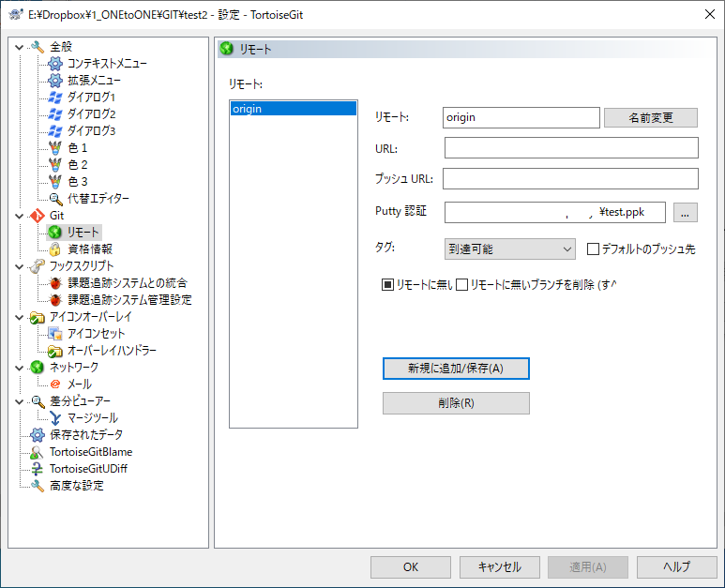Close the TortoiseGit settings window
This screenshot has height=588, width=725.
point(710,14)
